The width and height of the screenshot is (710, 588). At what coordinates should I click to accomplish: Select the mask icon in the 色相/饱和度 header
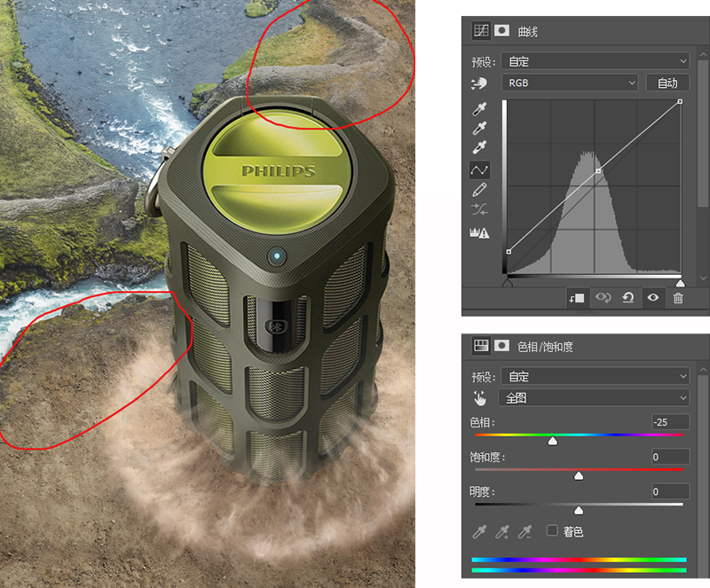[501, 346]
